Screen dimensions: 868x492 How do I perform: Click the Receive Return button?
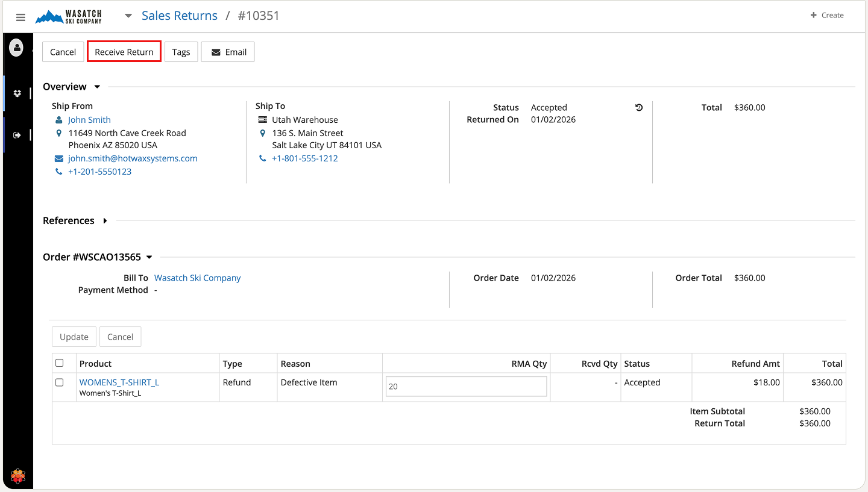click(x=124, y=52)
